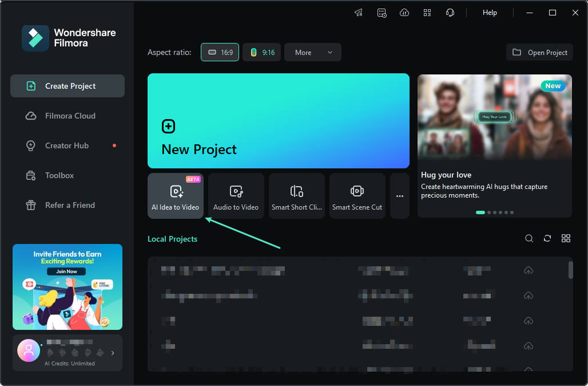
Task: Expand account details chevron arrow
Action: coord(113,353)
